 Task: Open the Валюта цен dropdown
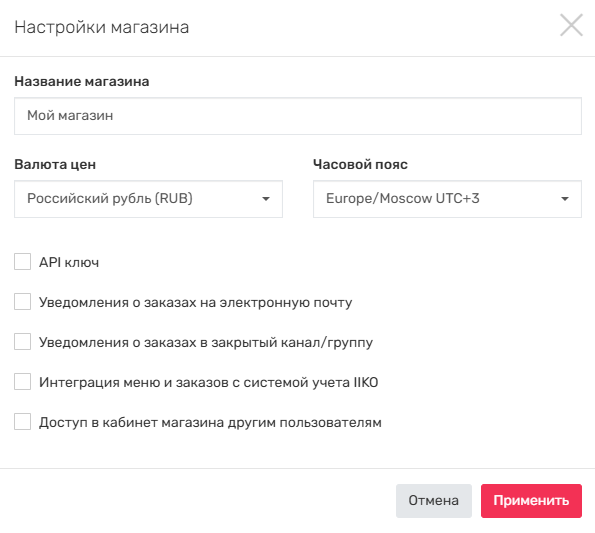pyautogui.click(x=148, y=199)
